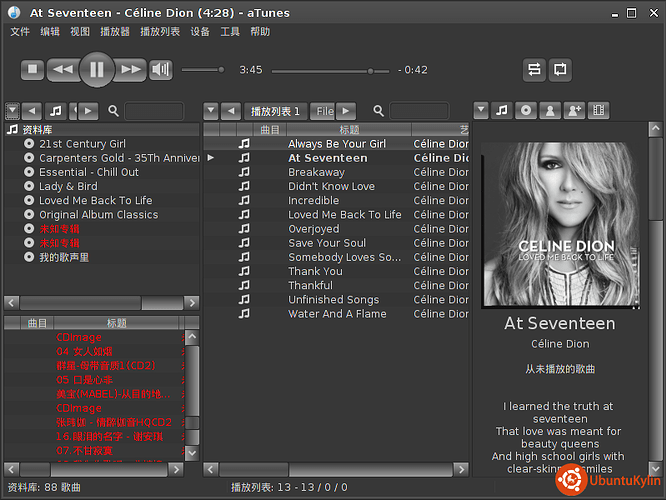This screenshot has height=500, width=666.
Task: Go to next navigator view
Action: point(88,111)
